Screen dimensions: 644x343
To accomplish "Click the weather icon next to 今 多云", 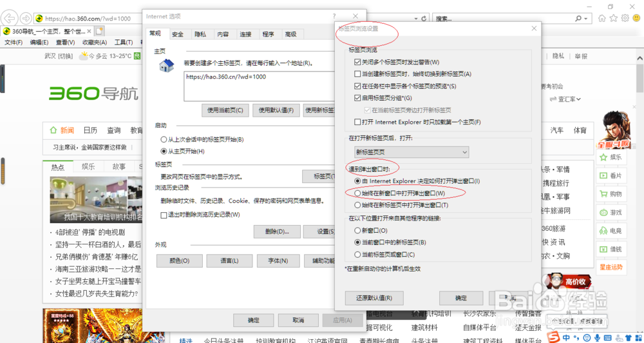I will coord(84,55).
